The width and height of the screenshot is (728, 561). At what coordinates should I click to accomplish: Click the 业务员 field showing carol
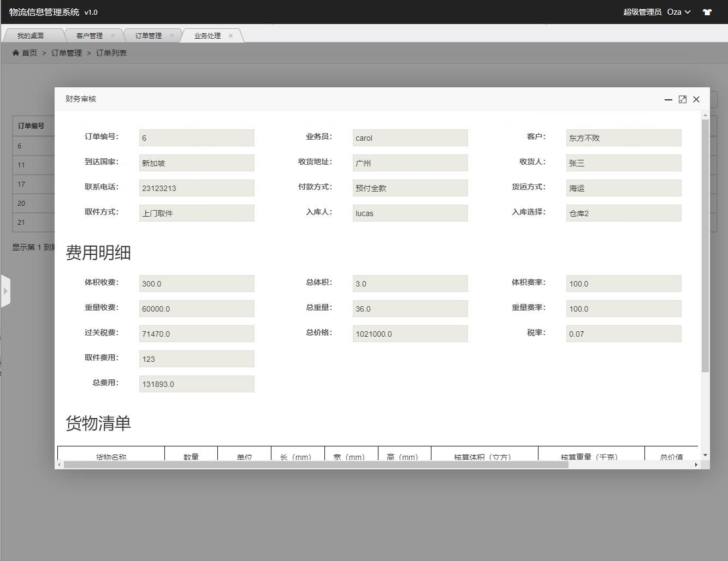(410, 138)
